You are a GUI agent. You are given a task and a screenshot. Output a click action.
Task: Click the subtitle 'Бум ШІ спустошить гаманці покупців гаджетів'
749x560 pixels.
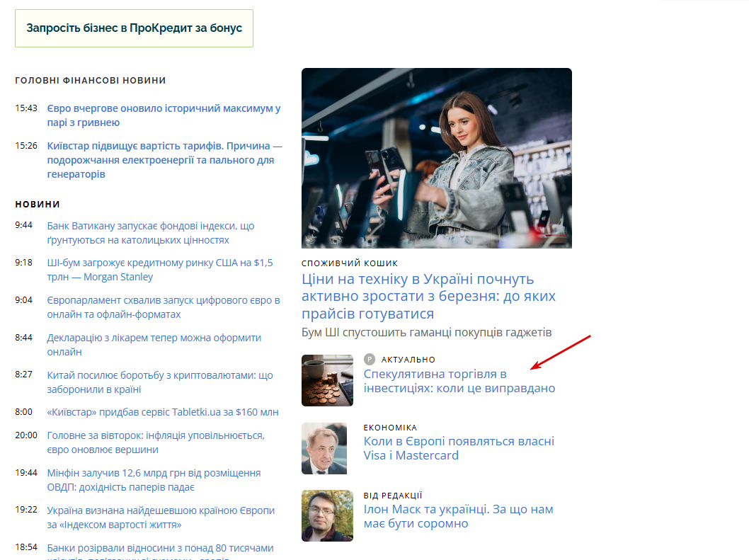(x=427, y=332)
